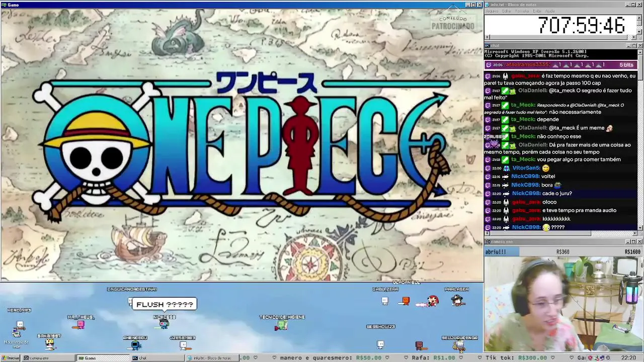The height and width of the screenshot is (362, 644).
Task: Click the FLUSH ????? speech bubble
Action: pos(165,304)
